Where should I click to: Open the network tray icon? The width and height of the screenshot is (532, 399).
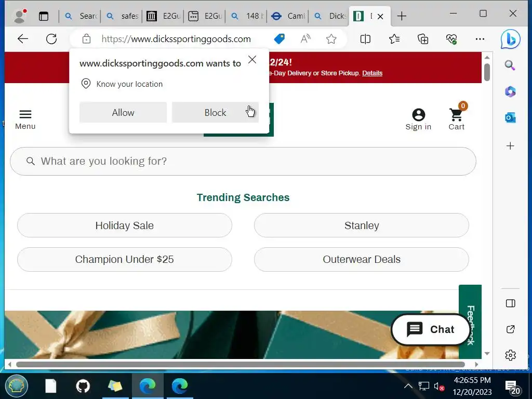pos(424,386)
